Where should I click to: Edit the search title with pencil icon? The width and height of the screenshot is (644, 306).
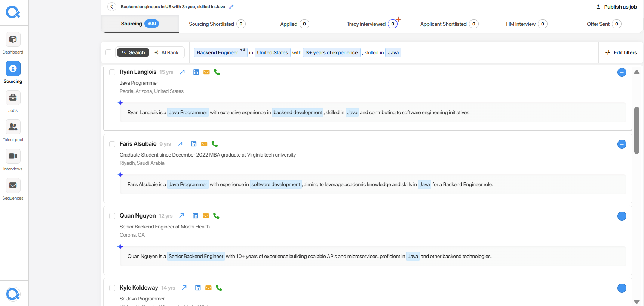coord(231,7)
